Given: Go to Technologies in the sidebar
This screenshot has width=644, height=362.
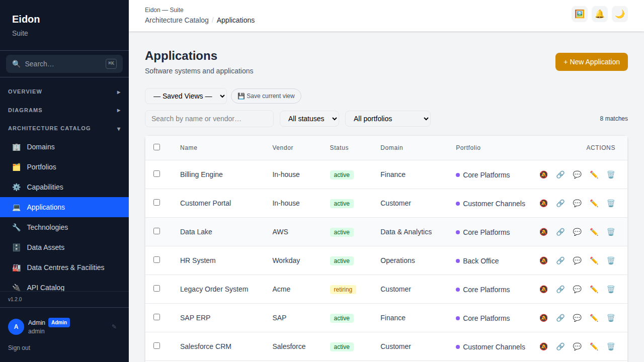Looking at the screenshot, I should point(64,227).
